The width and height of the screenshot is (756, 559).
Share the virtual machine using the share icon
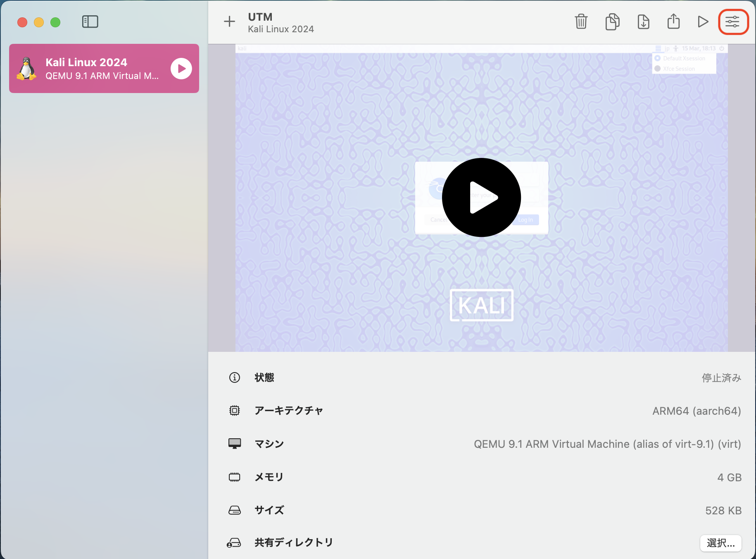(x=673, y=22)
